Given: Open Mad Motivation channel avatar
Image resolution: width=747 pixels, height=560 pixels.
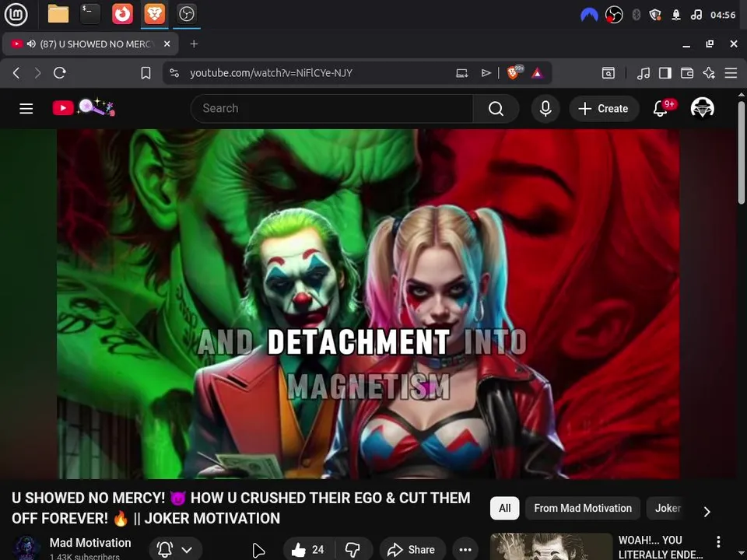Looking at the screenshot, I should [26, 548].
